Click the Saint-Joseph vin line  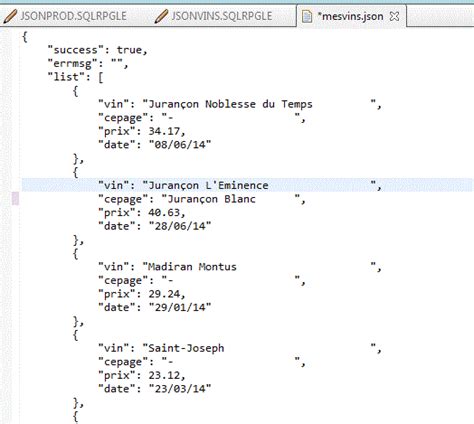point(240,348)
